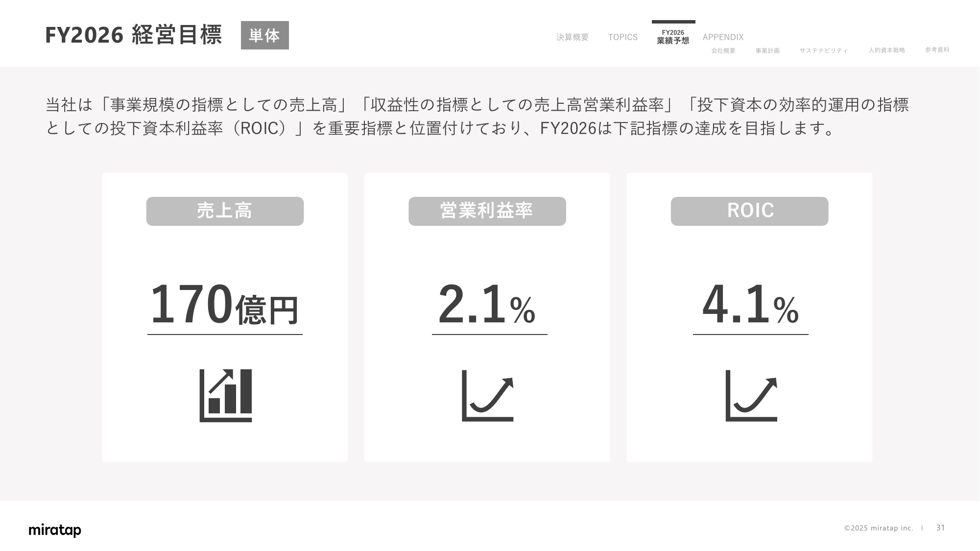
Task: Select the 2.1% operating margin figure
Action: (487, 305)
